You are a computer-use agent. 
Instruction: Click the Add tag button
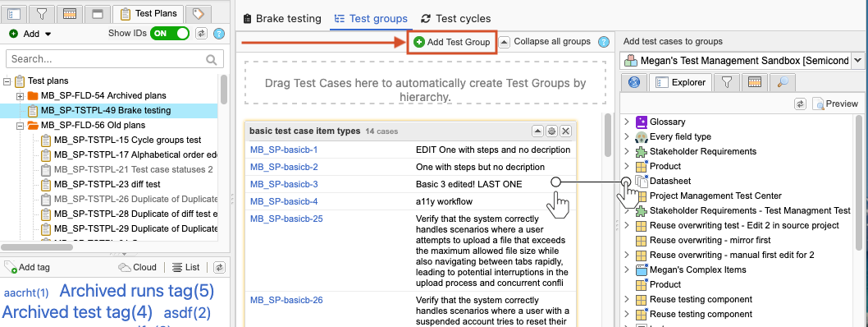pyautogui.click(x=27, y=267)
